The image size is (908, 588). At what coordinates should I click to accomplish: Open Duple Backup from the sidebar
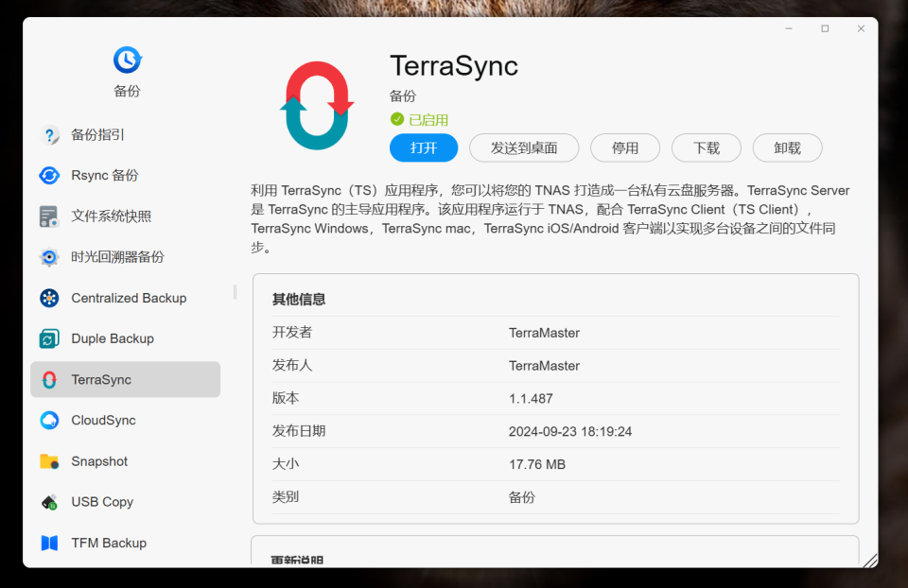pos(125,338)
